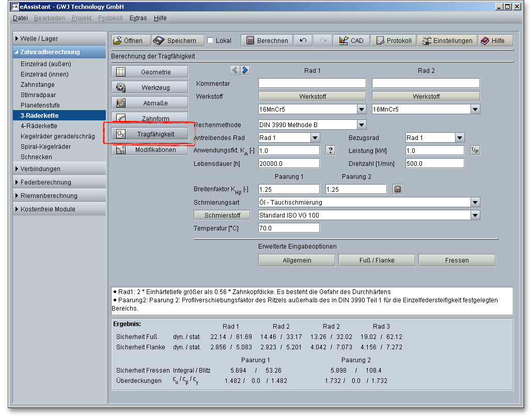Screen dimensions: 532x416
Task: Open the Extras menu
Action: (138, 18)
